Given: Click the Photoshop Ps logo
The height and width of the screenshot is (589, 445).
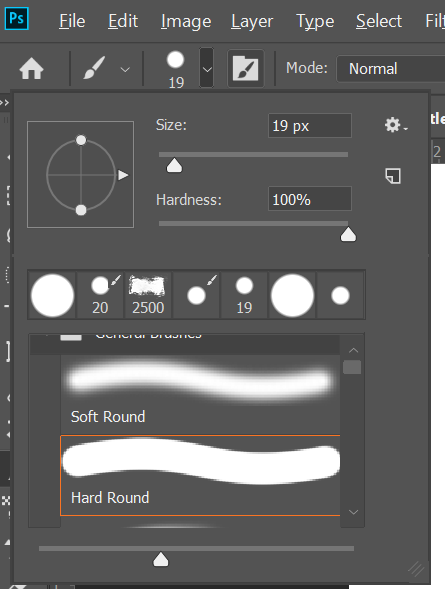Looking at the screenshot, I should pos(17,18).
